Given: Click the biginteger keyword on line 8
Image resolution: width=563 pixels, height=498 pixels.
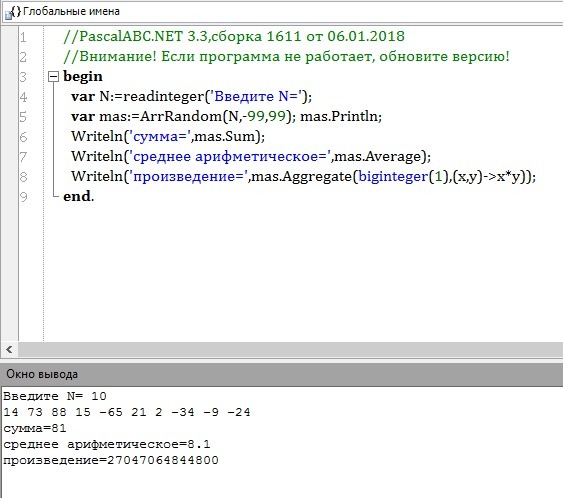Looking at the screenshot, I should (x=394, y=177).
